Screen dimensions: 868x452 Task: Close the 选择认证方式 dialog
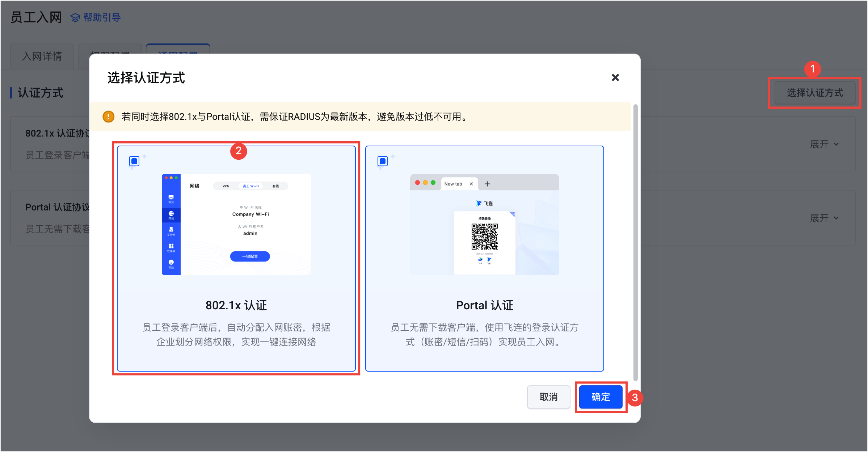[615, 78]
